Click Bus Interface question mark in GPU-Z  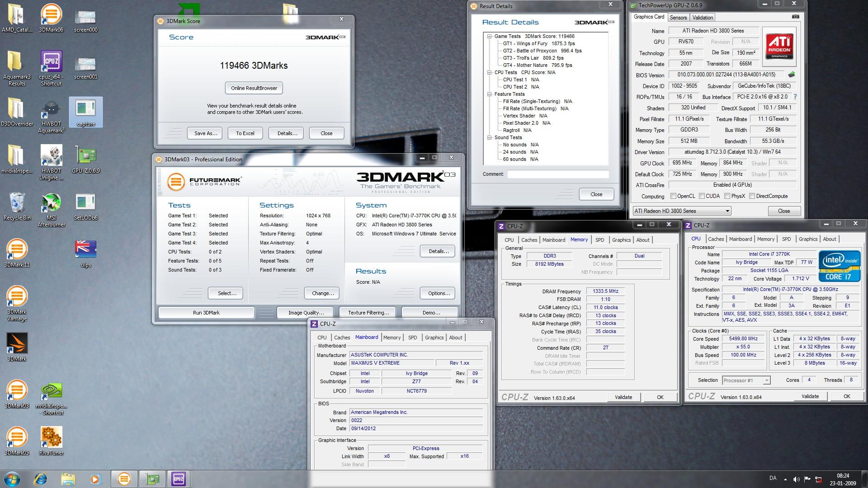tap(795, 97)
